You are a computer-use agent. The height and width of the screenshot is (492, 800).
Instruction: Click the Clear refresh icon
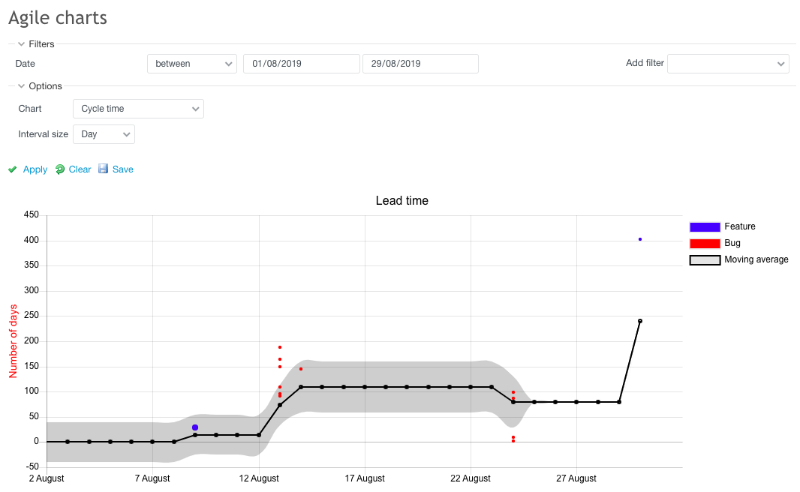[60, 170]
